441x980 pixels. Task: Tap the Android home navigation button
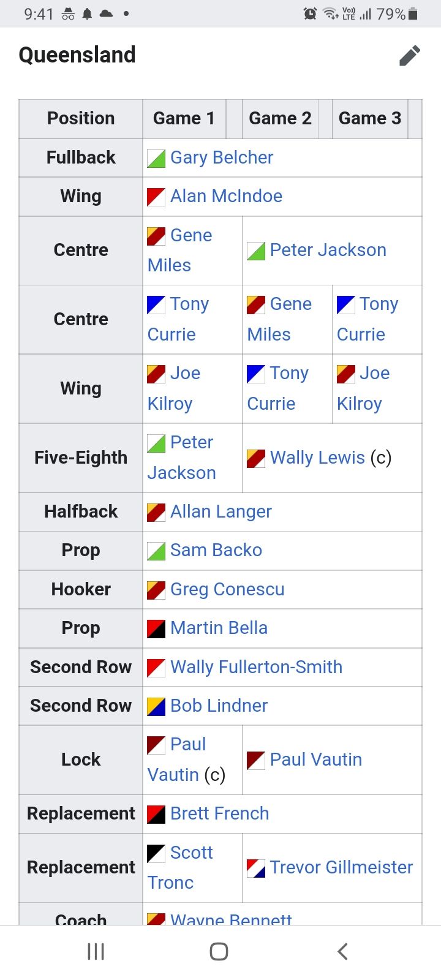tap(219, 951)
